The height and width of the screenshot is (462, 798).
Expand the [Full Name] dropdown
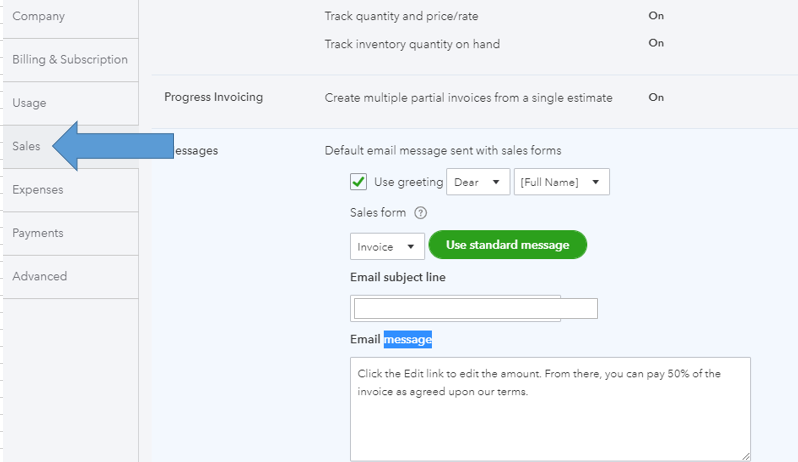click(561, 182)
